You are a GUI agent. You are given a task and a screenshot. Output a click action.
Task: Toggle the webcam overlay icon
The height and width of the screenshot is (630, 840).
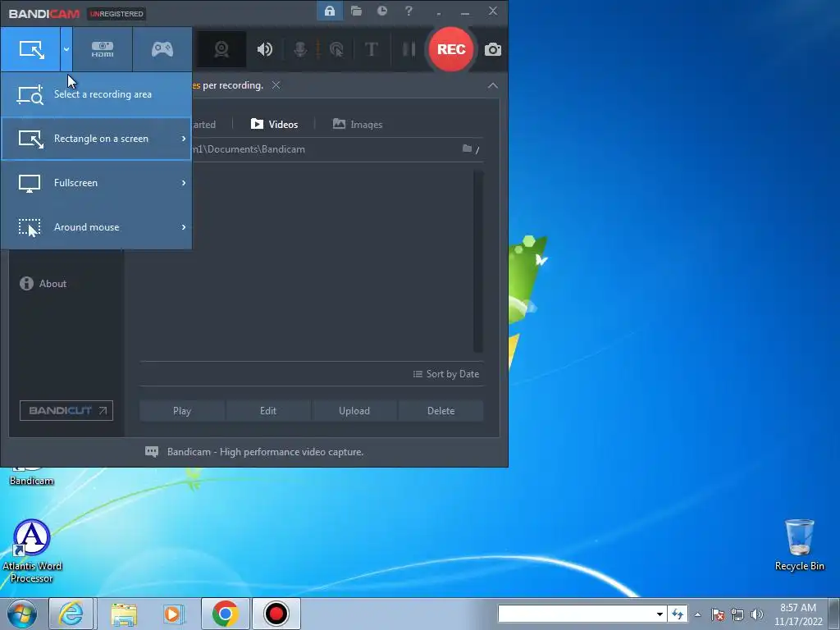[x=221, y=49]
